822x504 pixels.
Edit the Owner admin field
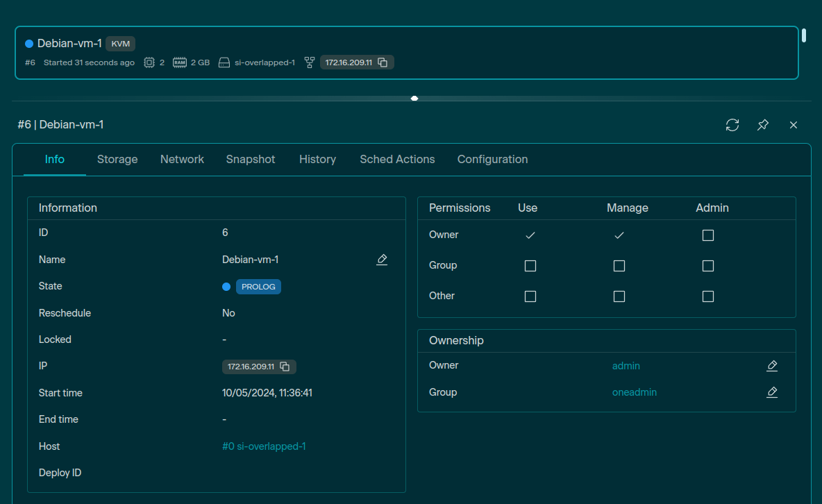coord(772,366)
